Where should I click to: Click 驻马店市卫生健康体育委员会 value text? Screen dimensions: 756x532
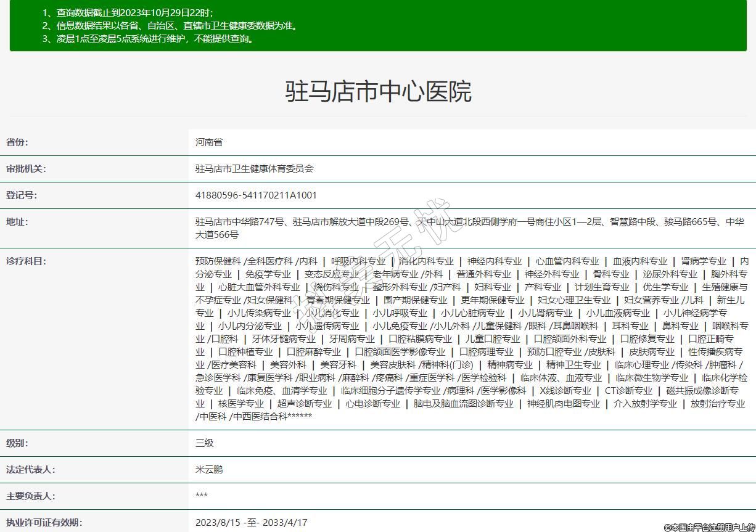coord(254,169)
